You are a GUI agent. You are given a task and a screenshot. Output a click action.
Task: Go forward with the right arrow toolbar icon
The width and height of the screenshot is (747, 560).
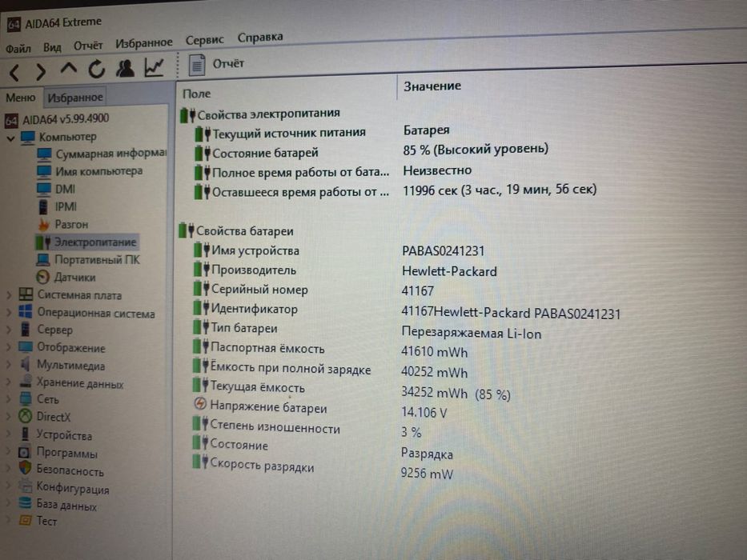pyautogui.click(x=41, y=71)
